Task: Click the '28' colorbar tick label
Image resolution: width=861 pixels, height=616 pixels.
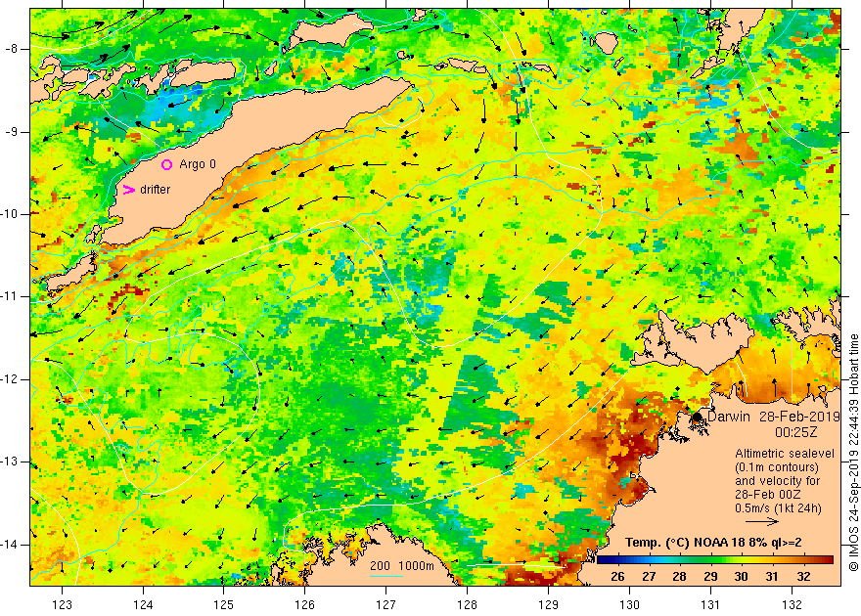Action: [x=679, y=577]
